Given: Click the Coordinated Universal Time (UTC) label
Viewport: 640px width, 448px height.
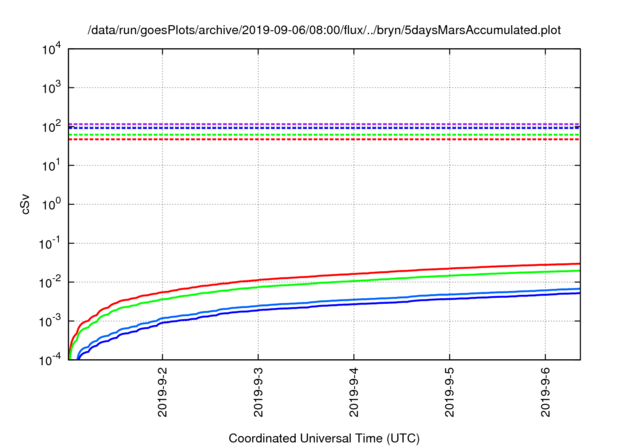Looking at the screenshot, I should [324, 439].
